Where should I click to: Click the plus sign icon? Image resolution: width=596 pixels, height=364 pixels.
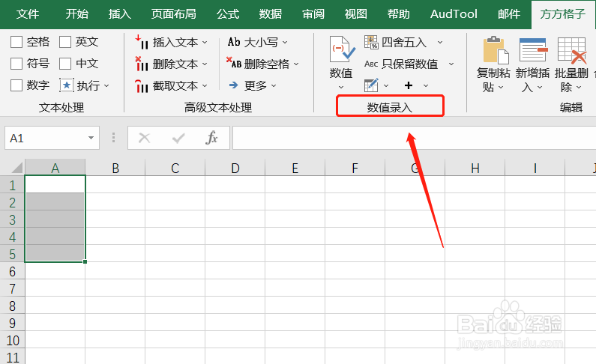pos(409,85)
